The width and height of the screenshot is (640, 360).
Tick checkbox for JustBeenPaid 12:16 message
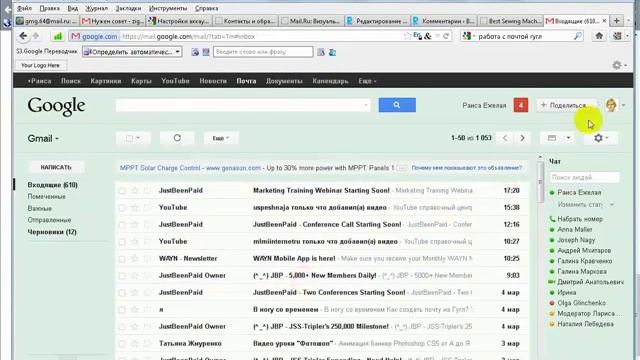pyautogui.click(x=122, y=225)
